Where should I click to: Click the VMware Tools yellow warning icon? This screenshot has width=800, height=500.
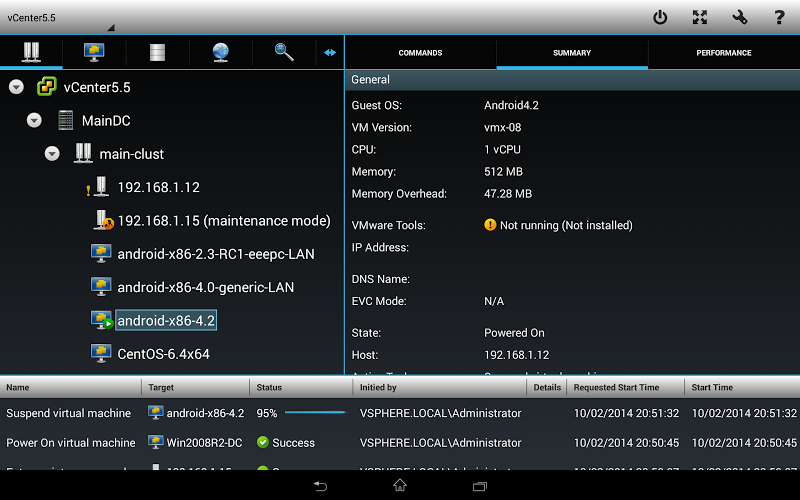pyautogui.click(x=490, y=224)
